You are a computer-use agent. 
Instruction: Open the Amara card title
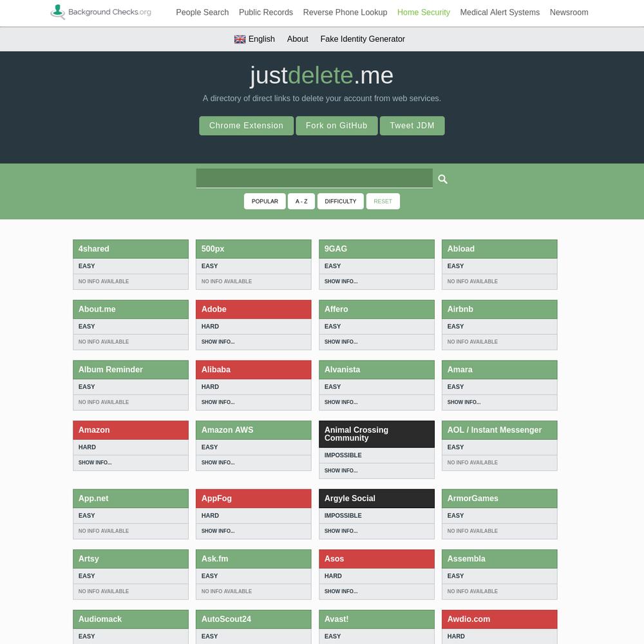coord(499,370)
